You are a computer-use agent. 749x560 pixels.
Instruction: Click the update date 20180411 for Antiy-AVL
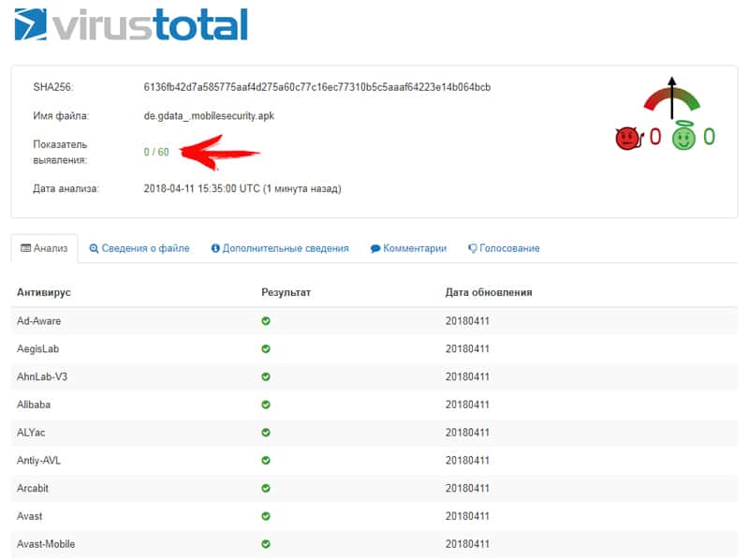coord(467,460)
